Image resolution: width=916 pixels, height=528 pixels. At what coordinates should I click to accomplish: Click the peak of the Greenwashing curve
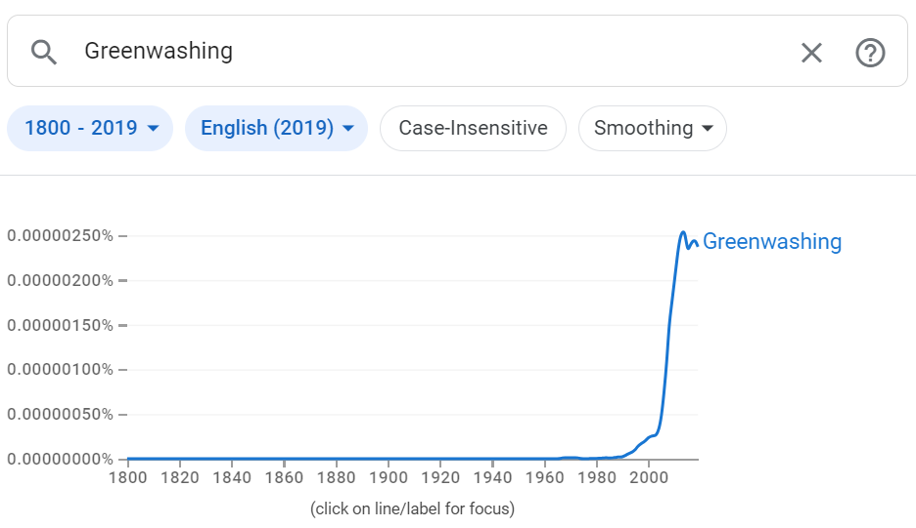(x=682, y=232)
